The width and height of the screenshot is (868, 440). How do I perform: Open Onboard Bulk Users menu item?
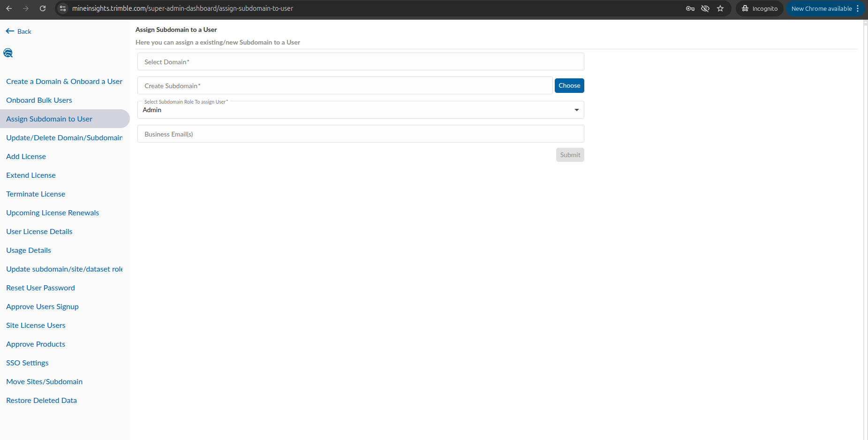pyautogui.click(x=39, y=100)
